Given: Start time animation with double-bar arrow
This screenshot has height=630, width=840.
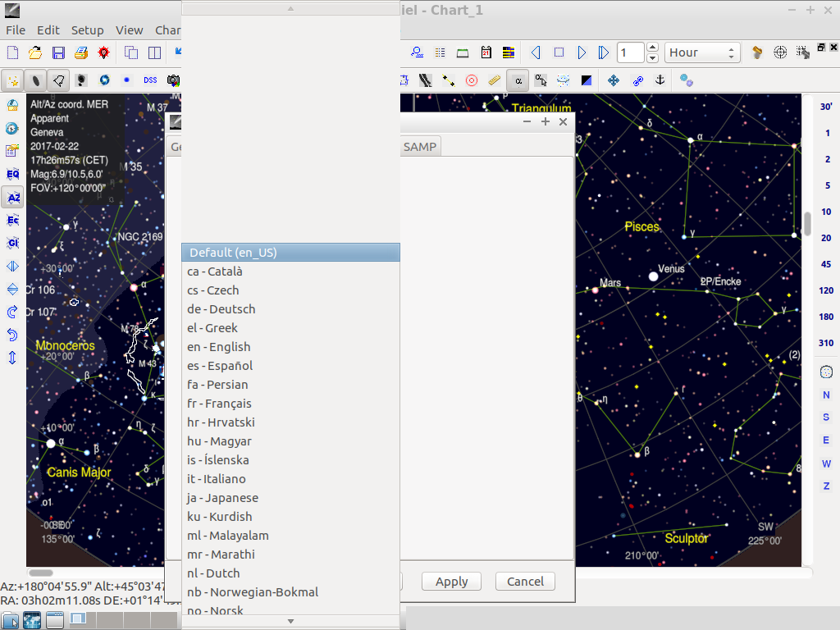Looking at the screenshot, I should [604, 52].
